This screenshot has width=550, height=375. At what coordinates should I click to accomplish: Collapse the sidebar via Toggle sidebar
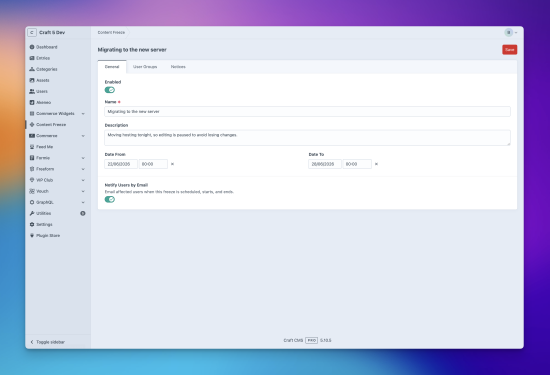[x=47, y=342]
